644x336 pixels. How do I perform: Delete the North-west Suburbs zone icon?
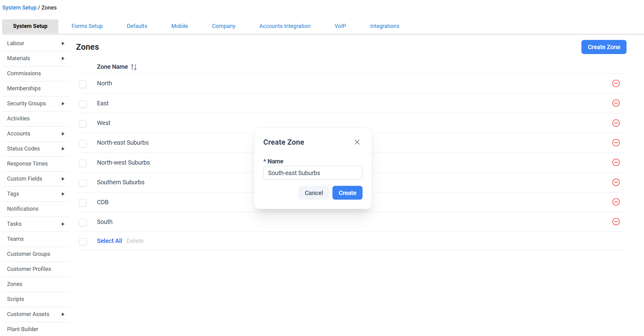click(x=616, y=162)
